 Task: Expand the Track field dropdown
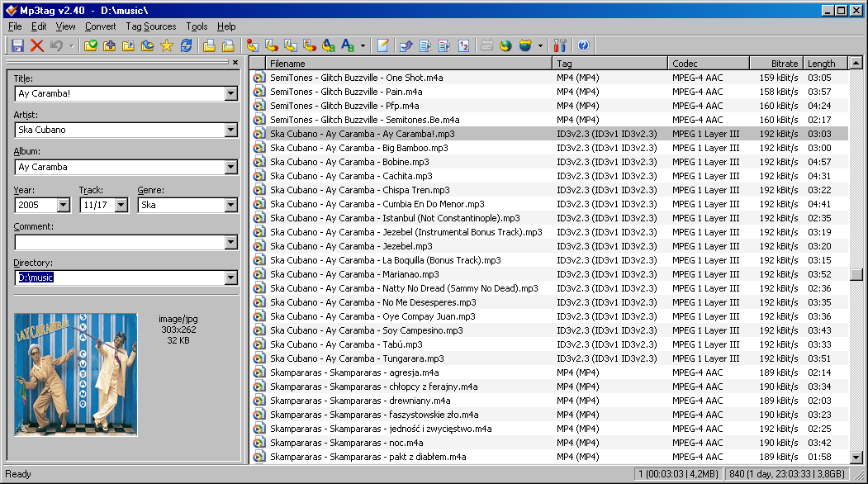tap(121, 205)
